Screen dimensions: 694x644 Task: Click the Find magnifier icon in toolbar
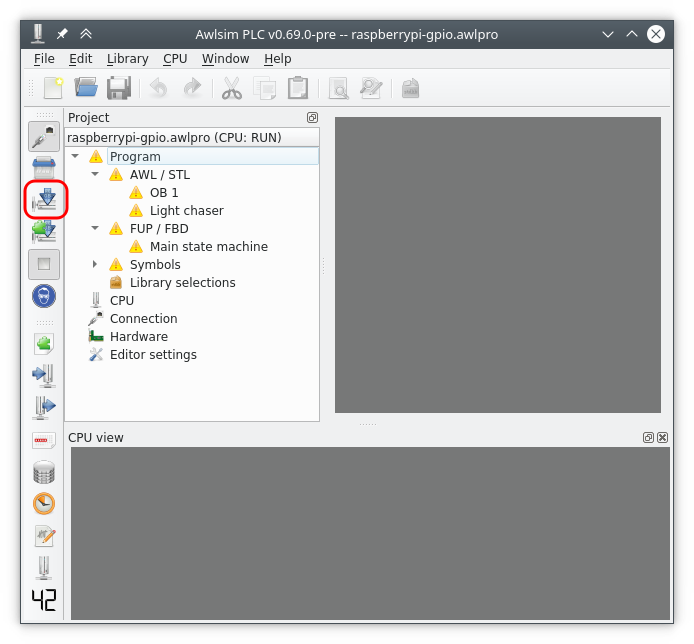pos(339,88)
